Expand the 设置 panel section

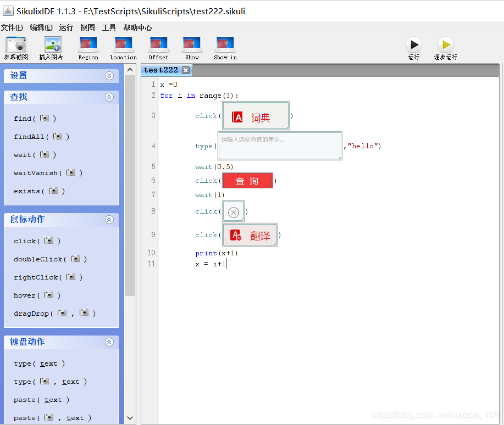point(109,76)
